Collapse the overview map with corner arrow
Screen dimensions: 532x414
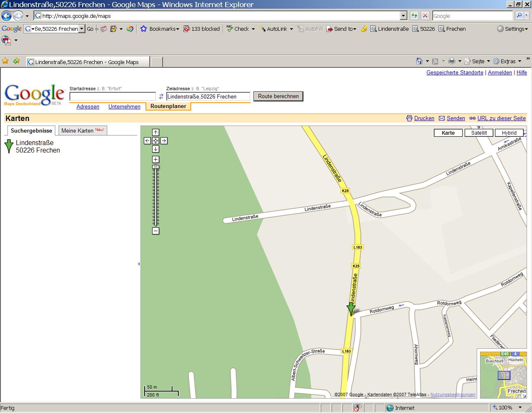(524, 396)
